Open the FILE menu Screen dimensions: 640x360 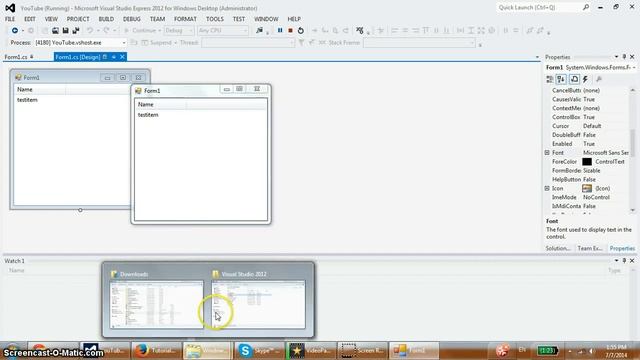click(10, 19)
